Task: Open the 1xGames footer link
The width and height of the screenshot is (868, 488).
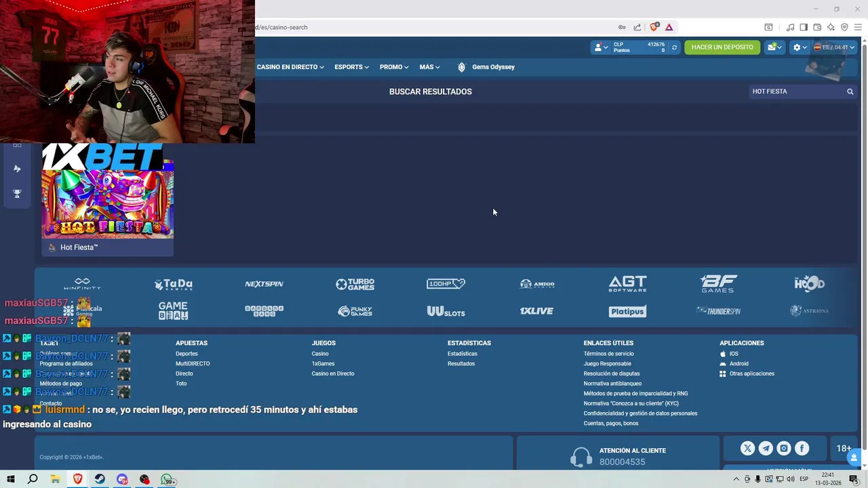Action: 323,364
